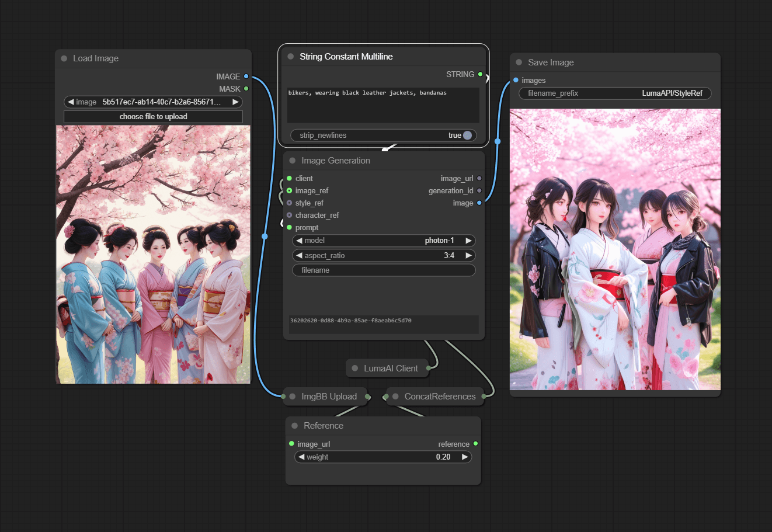
Task: Click the ImgBB Upload node collapse dot
Action: pos(293,397)
